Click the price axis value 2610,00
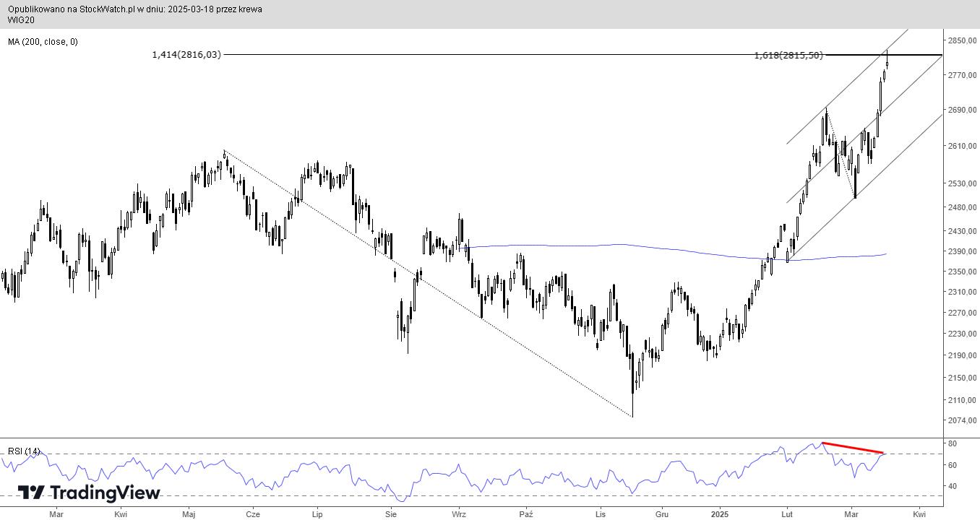Screen dimensions: 980x520 click(x=963, y=146)
